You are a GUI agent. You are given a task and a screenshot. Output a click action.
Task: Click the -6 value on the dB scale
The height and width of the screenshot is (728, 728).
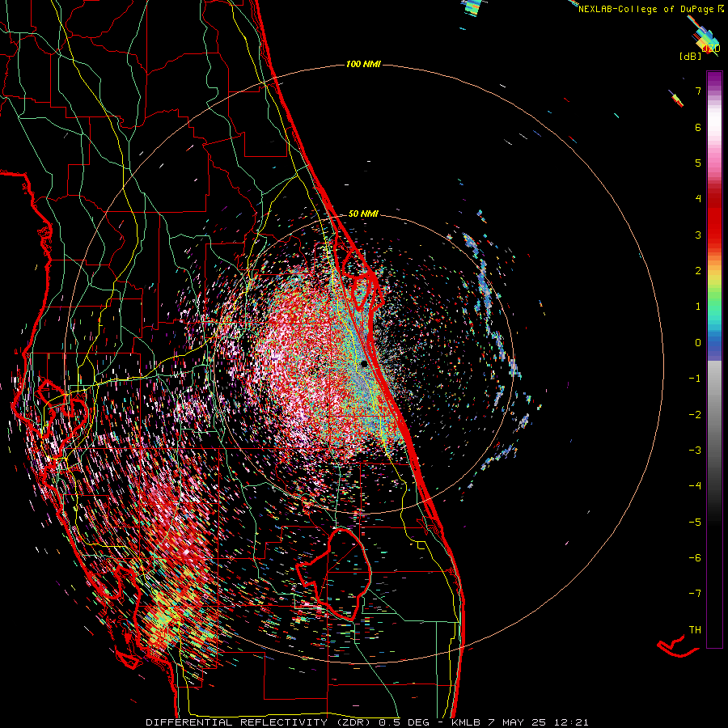point(695,558)
